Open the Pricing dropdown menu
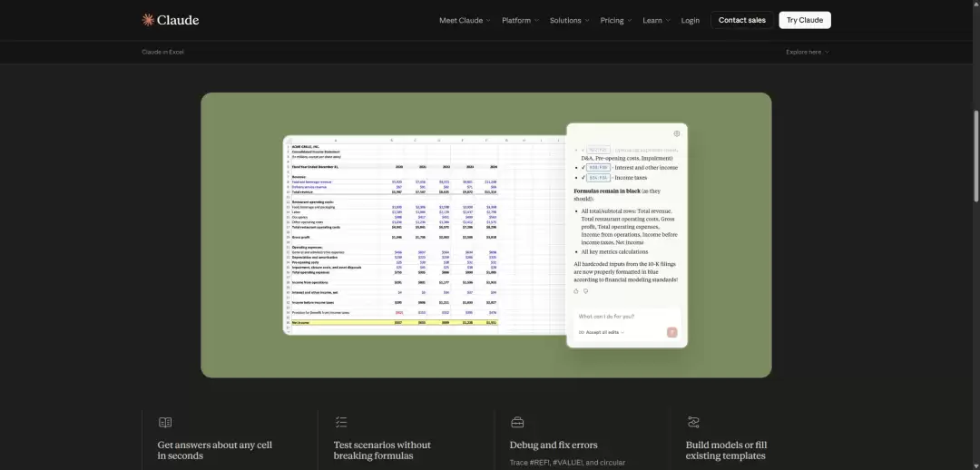Screen dimensions: 980x470 pyautogui.click(x=615, y=21)
